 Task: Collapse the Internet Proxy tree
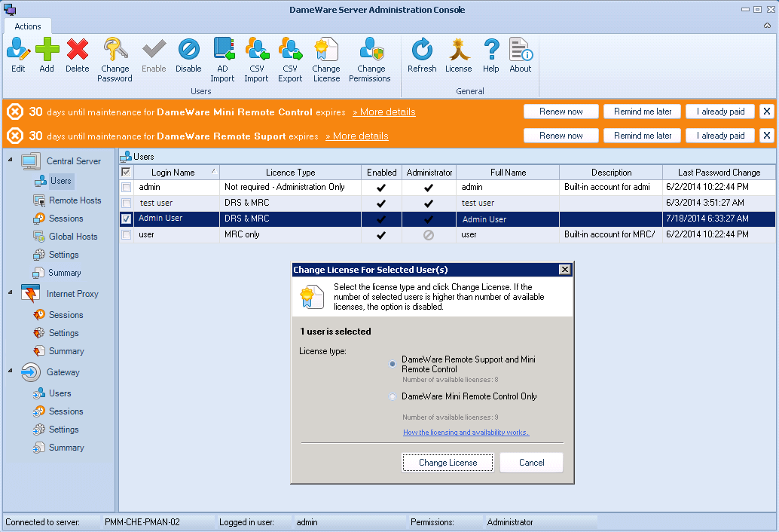[11, 292]
